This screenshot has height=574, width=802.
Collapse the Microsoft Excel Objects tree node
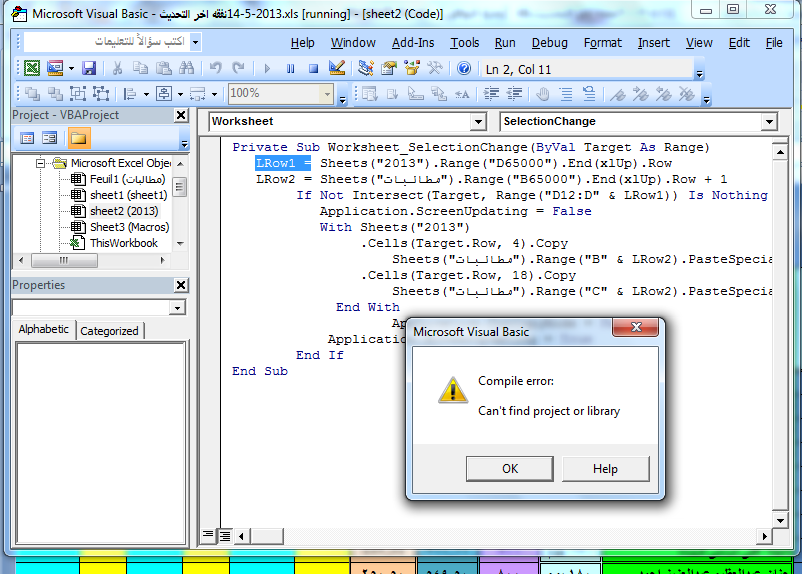click(x=40, y=164)
